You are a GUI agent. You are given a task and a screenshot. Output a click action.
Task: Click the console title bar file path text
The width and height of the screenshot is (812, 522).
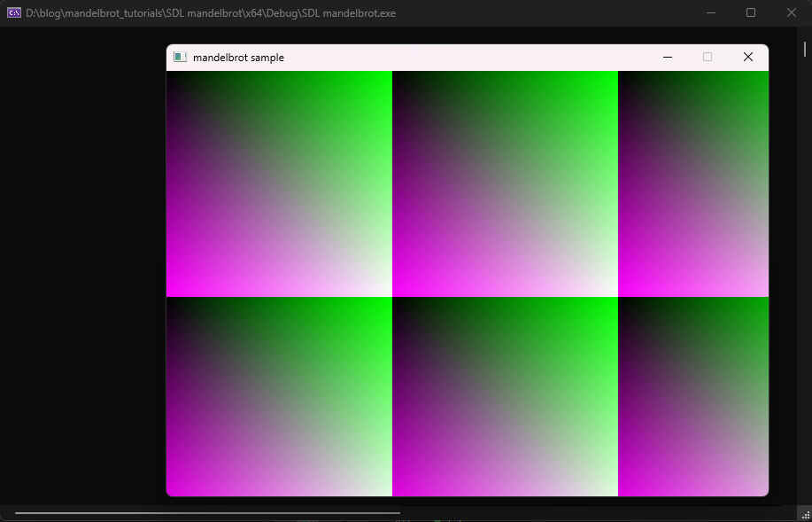click(211, 13)
